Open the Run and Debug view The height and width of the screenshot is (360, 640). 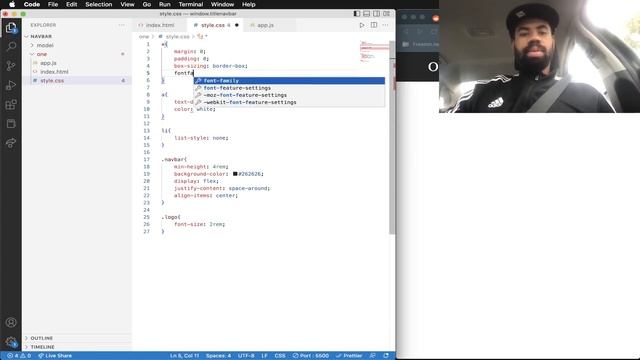(x=11, y=85)
